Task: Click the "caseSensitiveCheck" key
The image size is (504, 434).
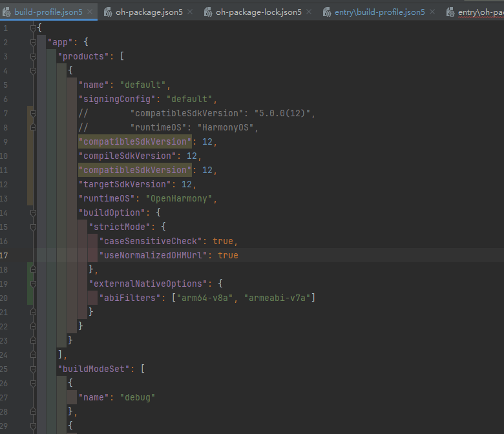Action: [151, 242]
